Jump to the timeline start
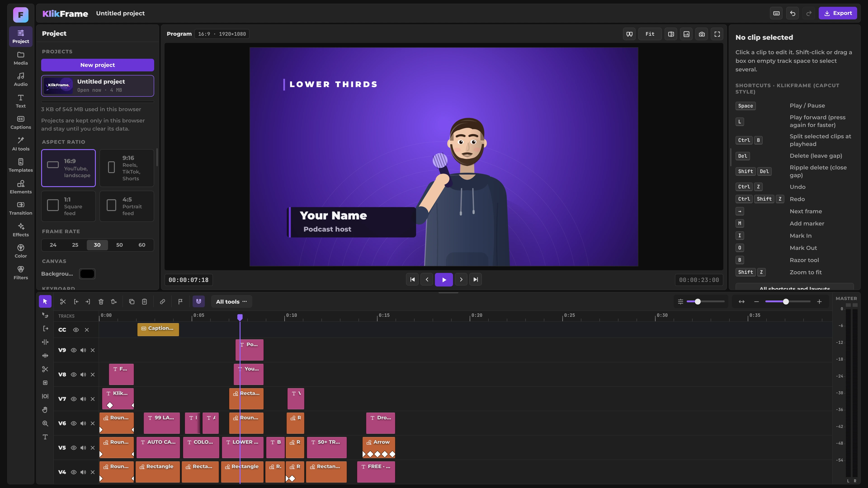Screen dimensions: 868x488 pos(413,280)
